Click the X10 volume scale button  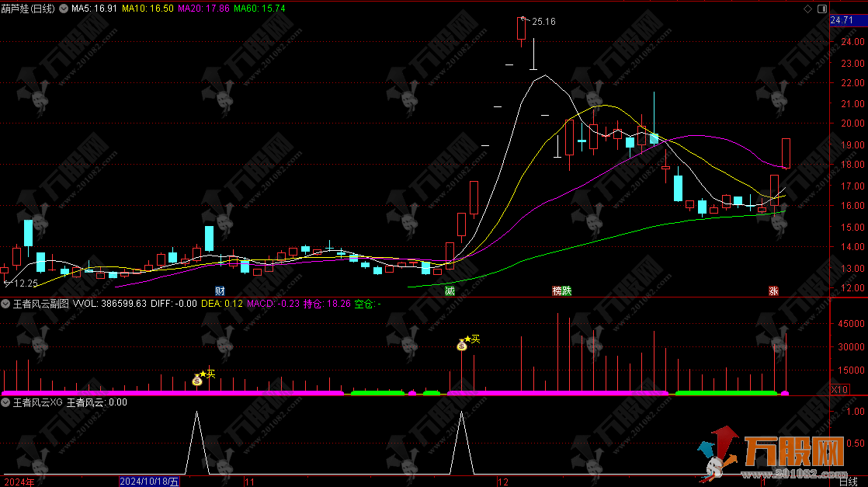[839, 389]
